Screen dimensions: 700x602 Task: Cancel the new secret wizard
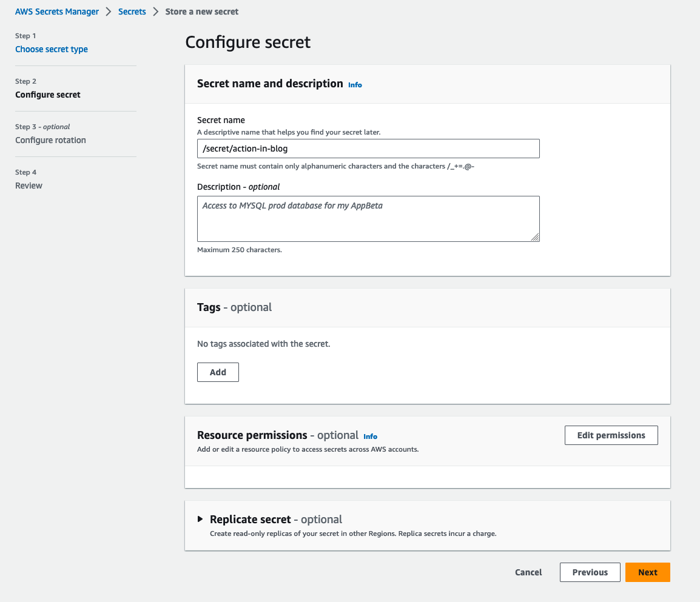pyautogui.click(x=528, y=572)
